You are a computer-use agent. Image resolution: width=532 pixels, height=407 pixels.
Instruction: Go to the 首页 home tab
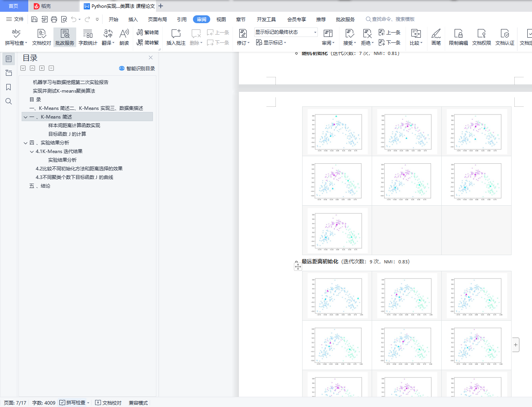(14, 6)
